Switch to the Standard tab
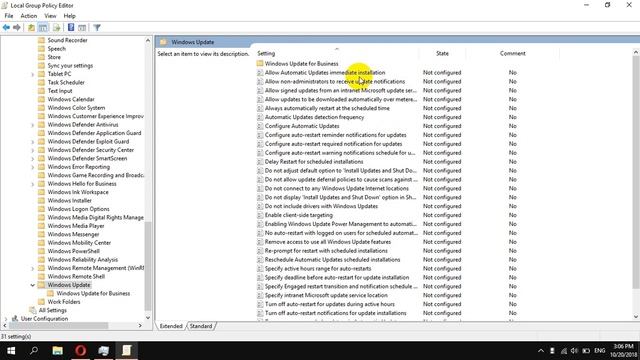 pos(201,326)
